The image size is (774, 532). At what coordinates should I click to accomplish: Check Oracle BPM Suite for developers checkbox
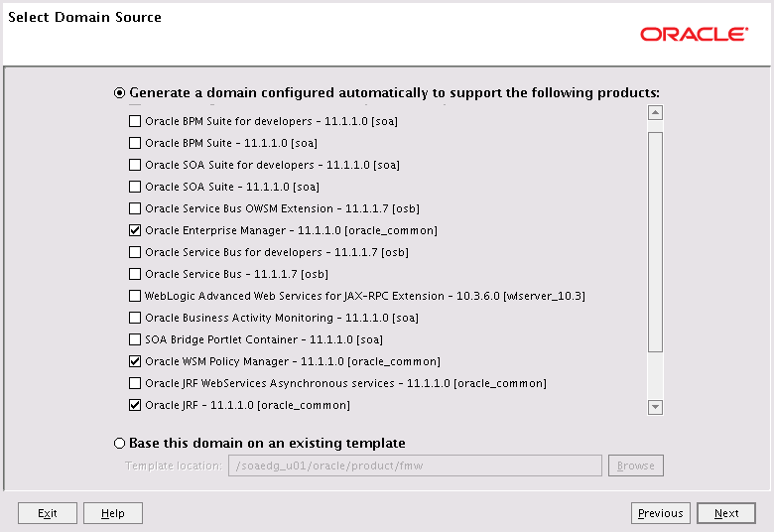(x=135, y=121)
